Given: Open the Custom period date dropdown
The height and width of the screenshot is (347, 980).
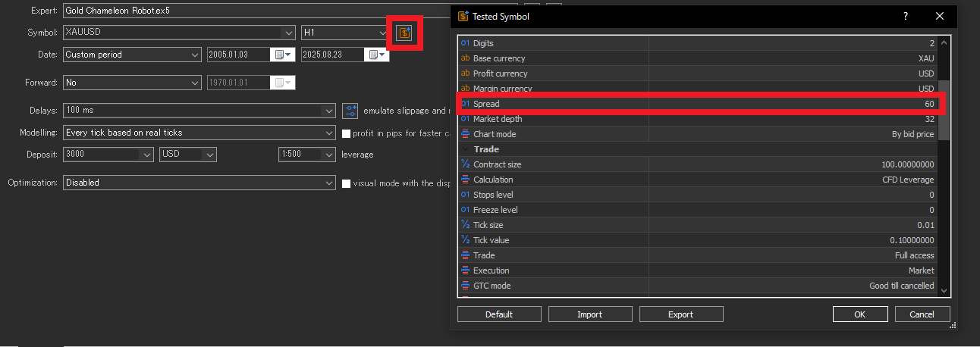Looking at the screenshot, I should click(x=193, y=55).
